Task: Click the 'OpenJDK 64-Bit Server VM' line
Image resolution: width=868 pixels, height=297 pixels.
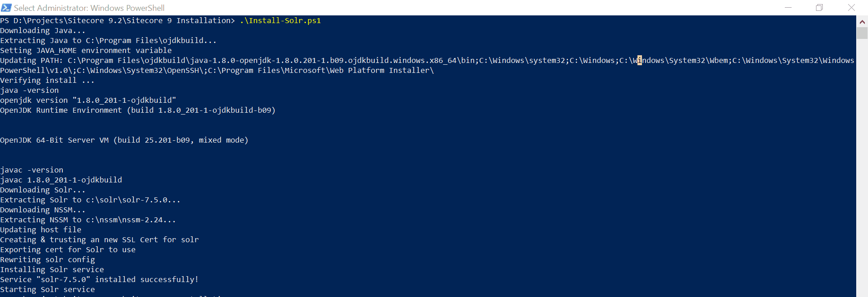Action: coord(124,140)
